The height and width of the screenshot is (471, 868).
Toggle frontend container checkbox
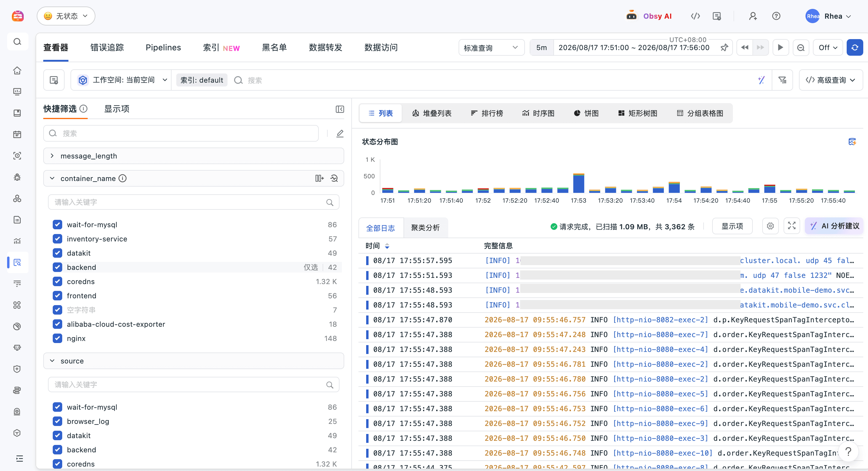tap(57, 295)
